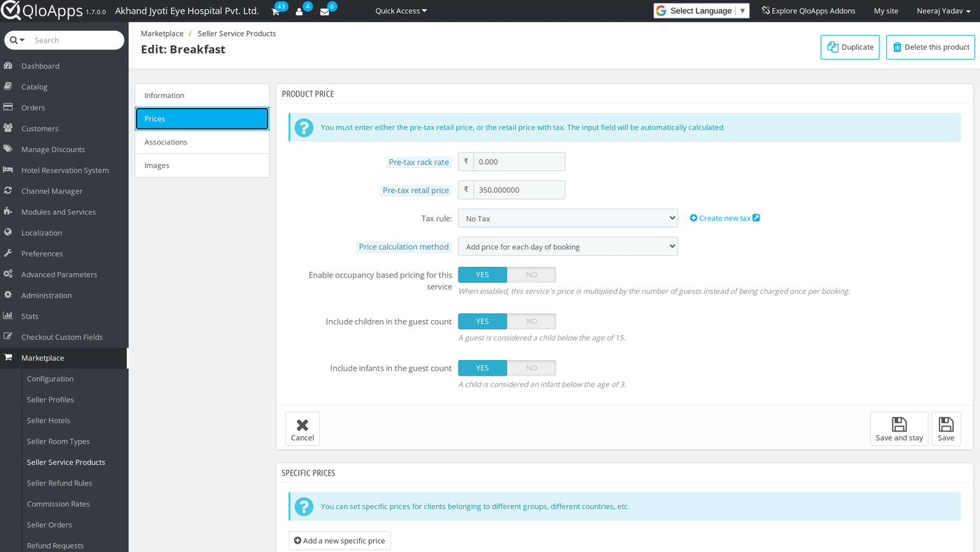This screenshot has width=980, height=552.
Task: Click the Pre-tax rack rate input field
Action: click(519, 161)
